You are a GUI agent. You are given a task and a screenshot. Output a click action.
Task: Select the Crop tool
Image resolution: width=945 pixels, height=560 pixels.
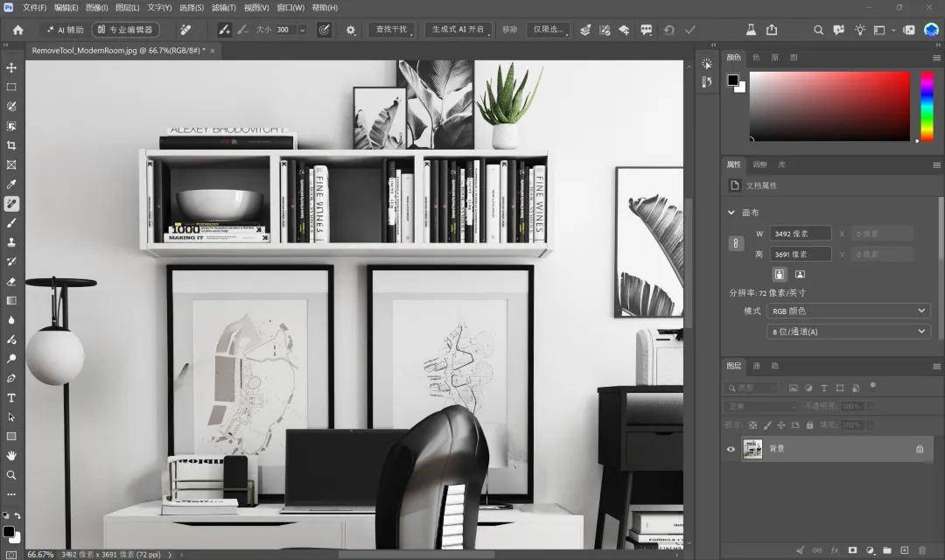point(11,145)
